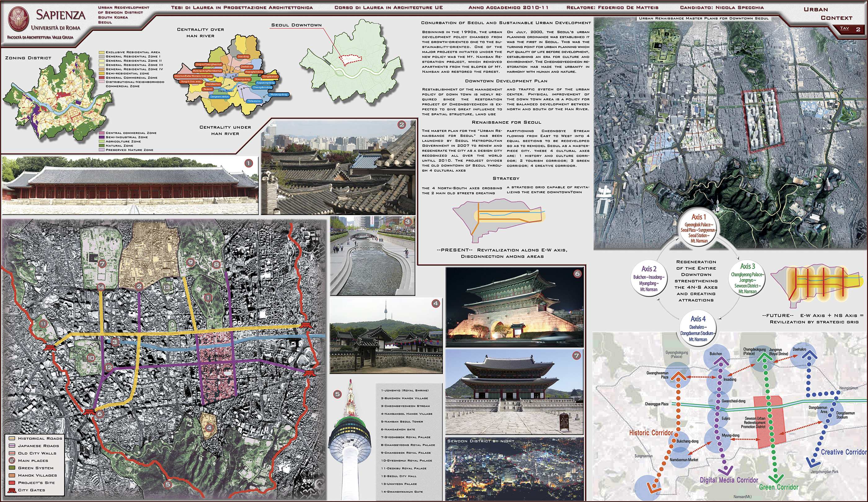Screen dimensions: 868x502
Task: Click the '12-Seoul City Hall' list entry
Action: pyautogui.click(x=399, y=476)
